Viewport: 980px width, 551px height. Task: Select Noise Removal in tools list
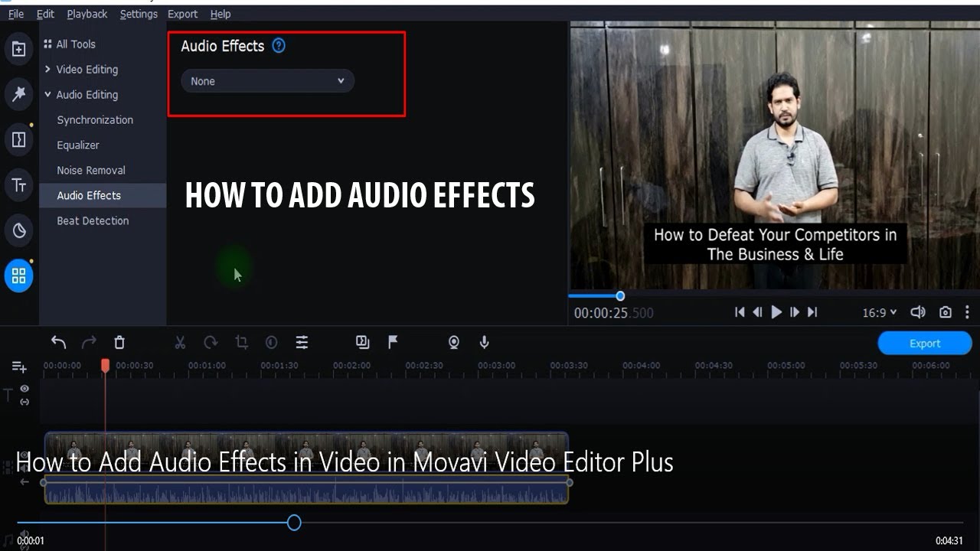click(91, 170)
